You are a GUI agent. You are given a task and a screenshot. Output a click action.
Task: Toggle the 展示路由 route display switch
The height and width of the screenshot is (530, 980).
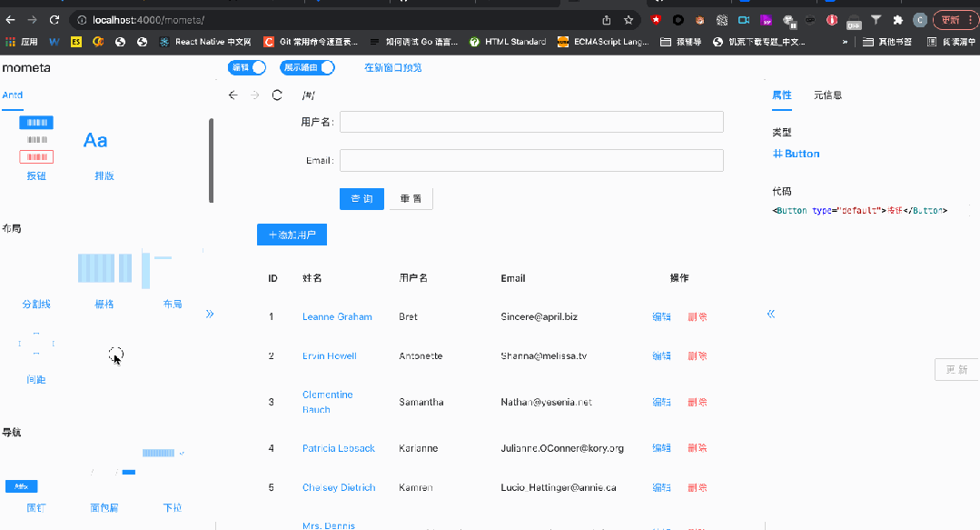(306, 66)
